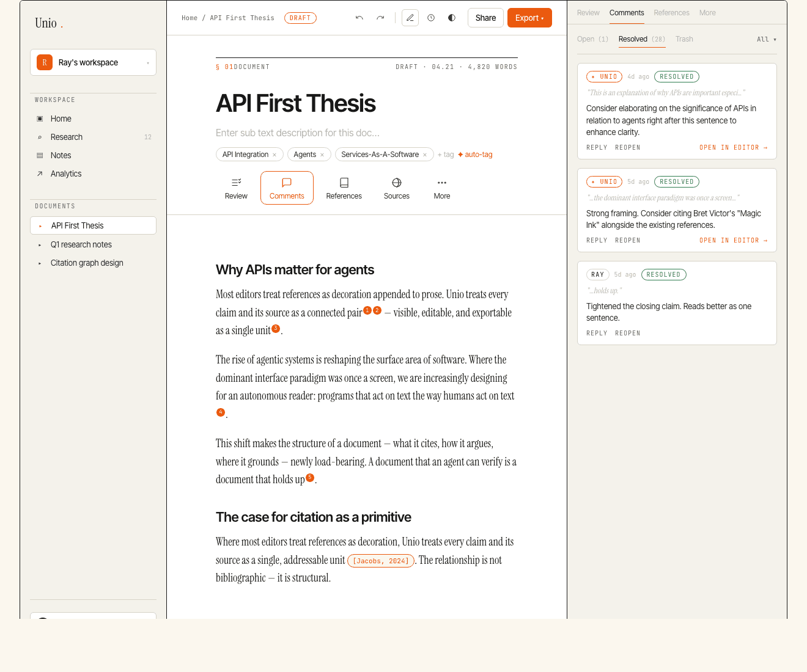
Task: Switch to Review tab in right panel
Action: coord(588,13)
